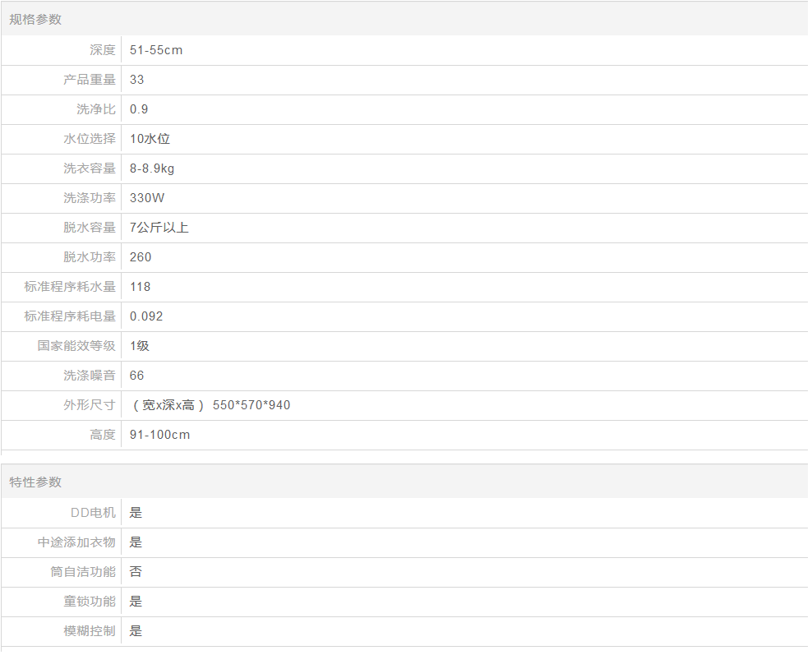812x655 pixels.
Task: Select the 标准程序耗电量 value 0.092
Action: 146,316
